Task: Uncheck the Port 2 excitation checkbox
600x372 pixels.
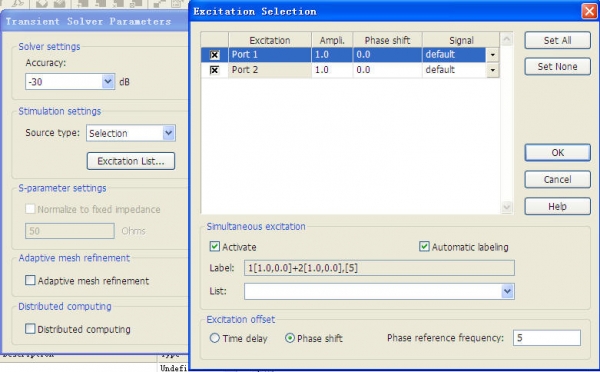Action: tap(215, 70)
